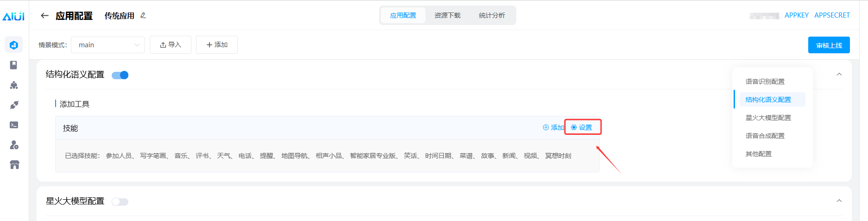
Task: Click the APPSECRET link
Action: click(x=832, y=15)
